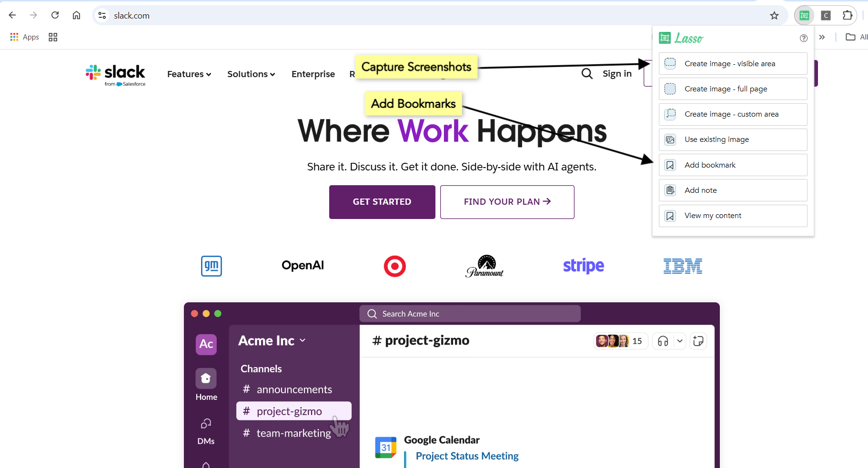Screen dimensions: 868x468
Task: Click the Slack logo
Action: point(116,75)
